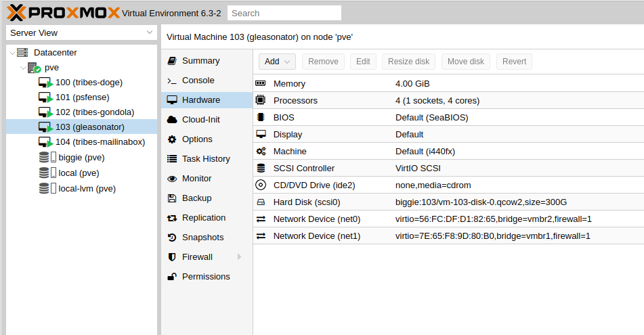Click the Hard Disk scsi0 drive icon
This screenshot has width=644, height=335.
click(x=261, y=202)
